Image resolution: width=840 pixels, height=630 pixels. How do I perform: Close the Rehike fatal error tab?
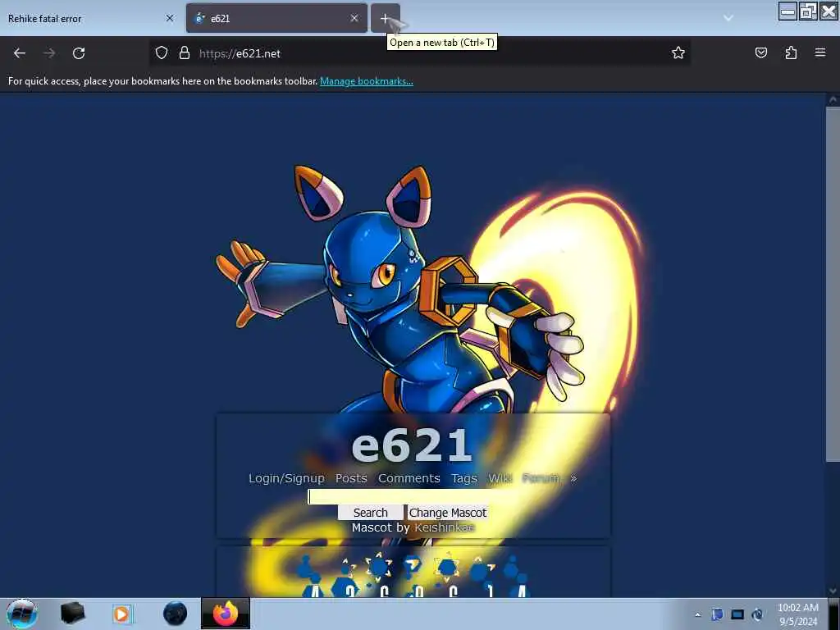click(x=170, y=18)
